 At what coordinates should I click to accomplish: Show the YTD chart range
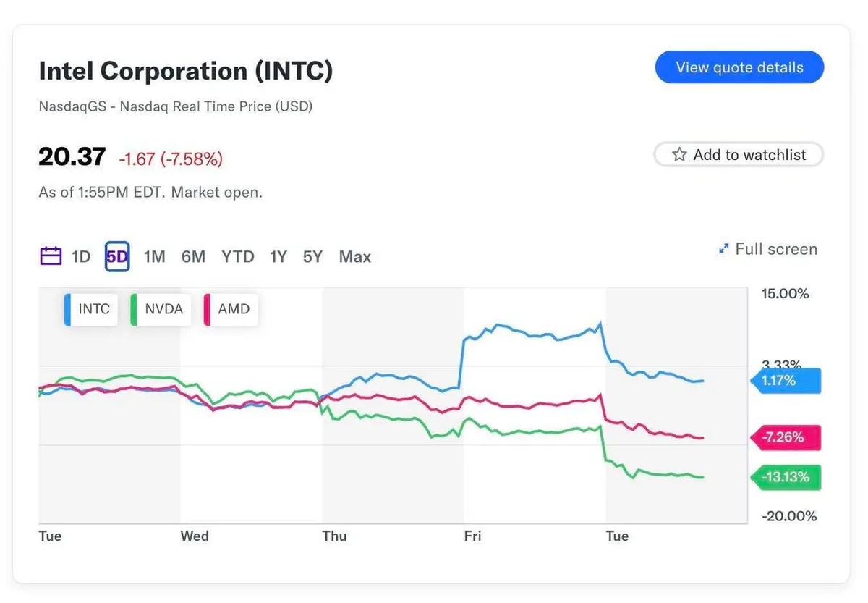click(x=238, y=256)
